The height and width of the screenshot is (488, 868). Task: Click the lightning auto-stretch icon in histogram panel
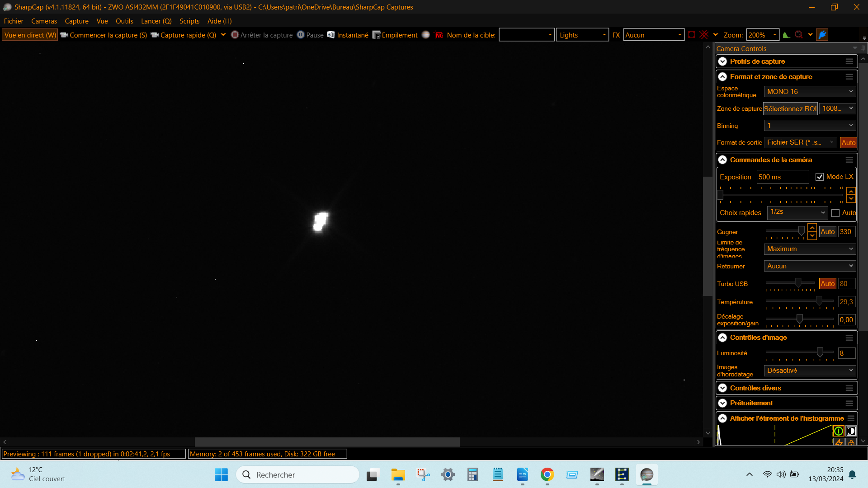(839, 443)
